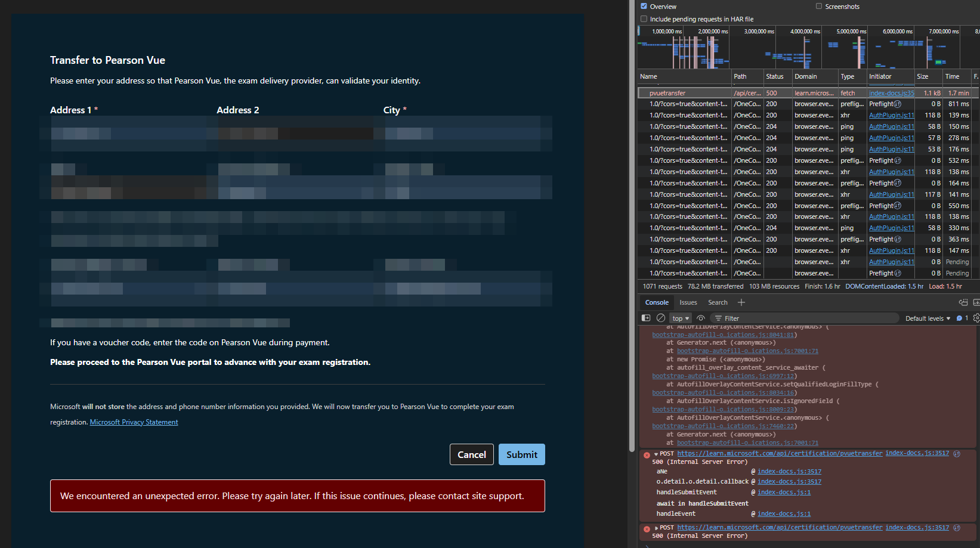The width and height of the screenshot is (980, 548).
Task: Click the '78.2 MB transferred' status text
Action: (x=716, y=287)
